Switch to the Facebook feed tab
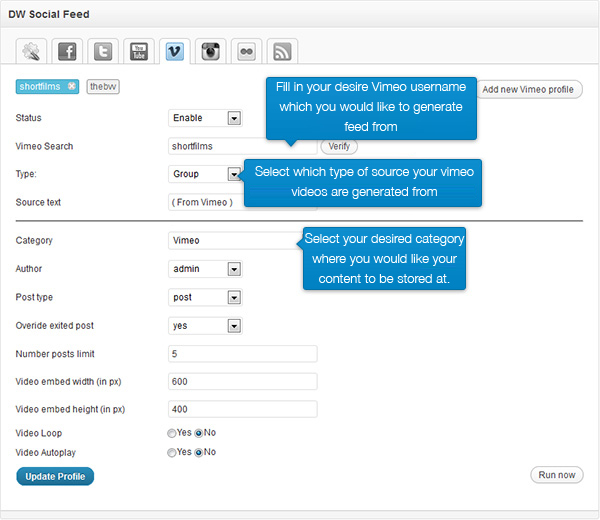600x520 pixels. [x=67, y=51]
